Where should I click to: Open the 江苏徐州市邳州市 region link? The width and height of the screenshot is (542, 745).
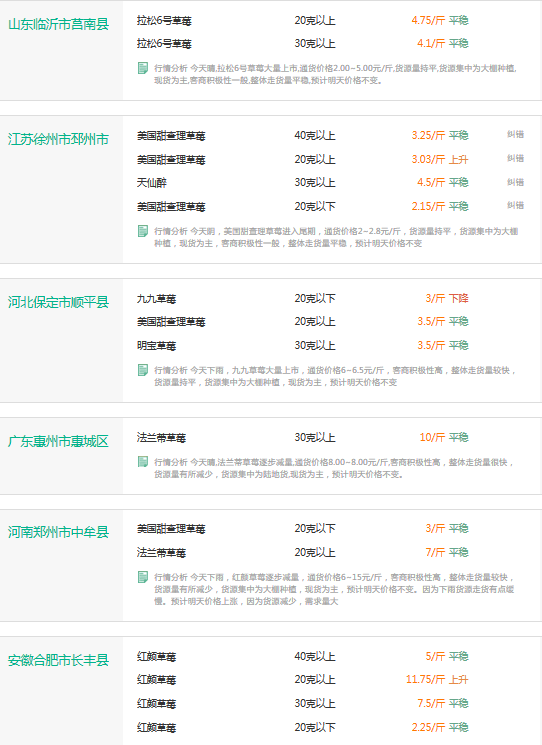pos(58,139)
